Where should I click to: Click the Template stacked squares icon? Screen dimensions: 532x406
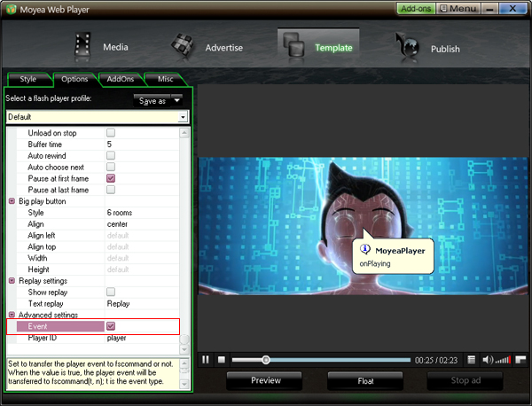coord(293,45)
